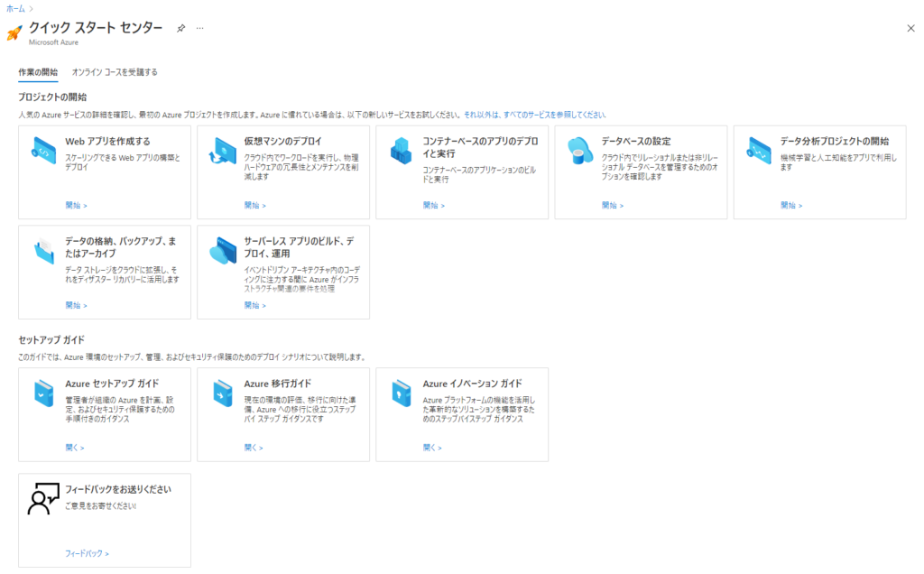Click the ご意見をお寄せください description text
The width and height of the screenshot is (924, 574).
pos(101,506)
